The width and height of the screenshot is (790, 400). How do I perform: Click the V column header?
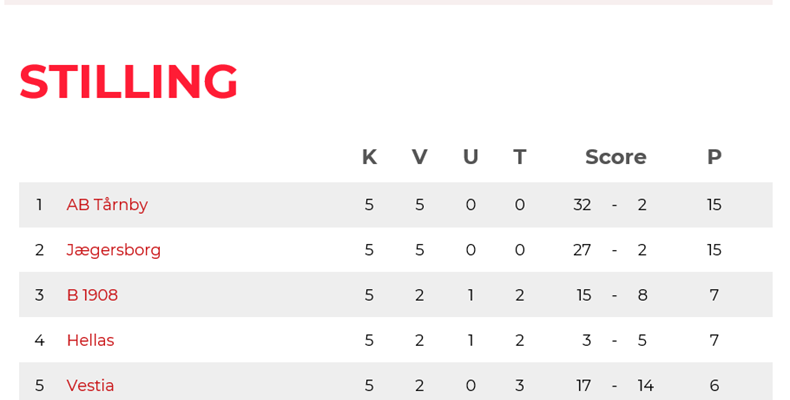tap(419, 157)
